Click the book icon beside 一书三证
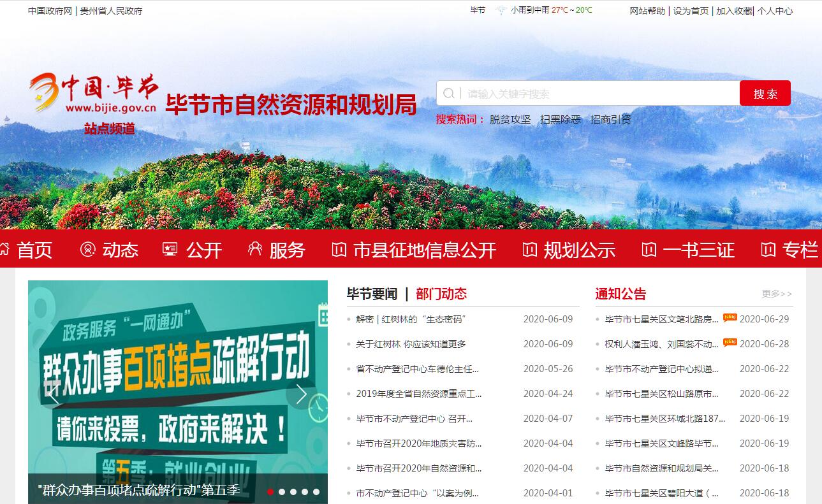This screenshot has height=504, width=822. click(x=649, y=250)
